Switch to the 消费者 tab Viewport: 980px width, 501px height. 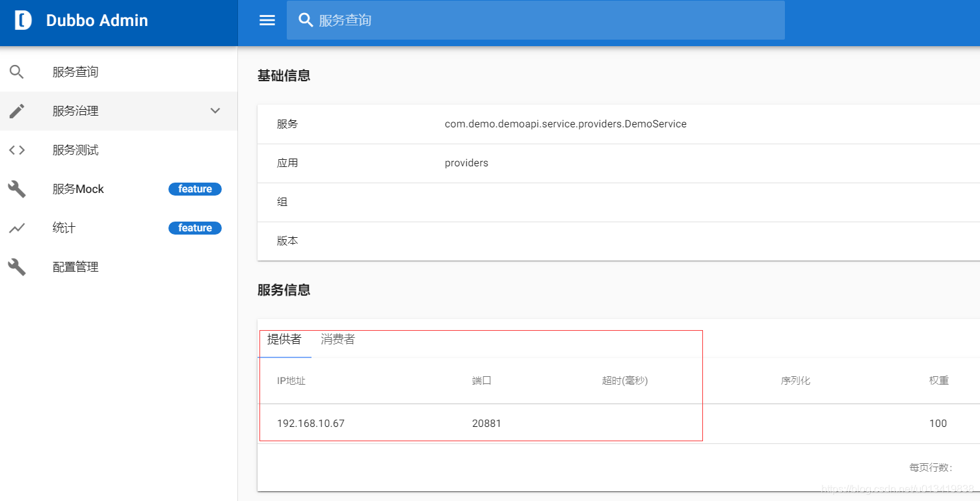pos(338,339)
